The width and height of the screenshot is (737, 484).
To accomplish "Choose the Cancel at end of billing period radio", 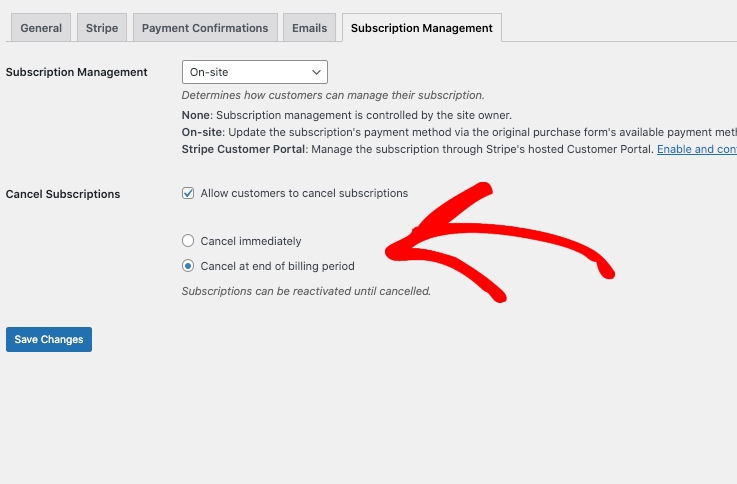I will 188,266.
